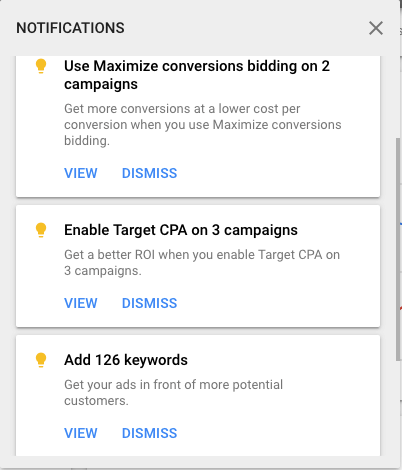
Task: Click the 'Get your ads in front of' description
Action: [173, 393]
